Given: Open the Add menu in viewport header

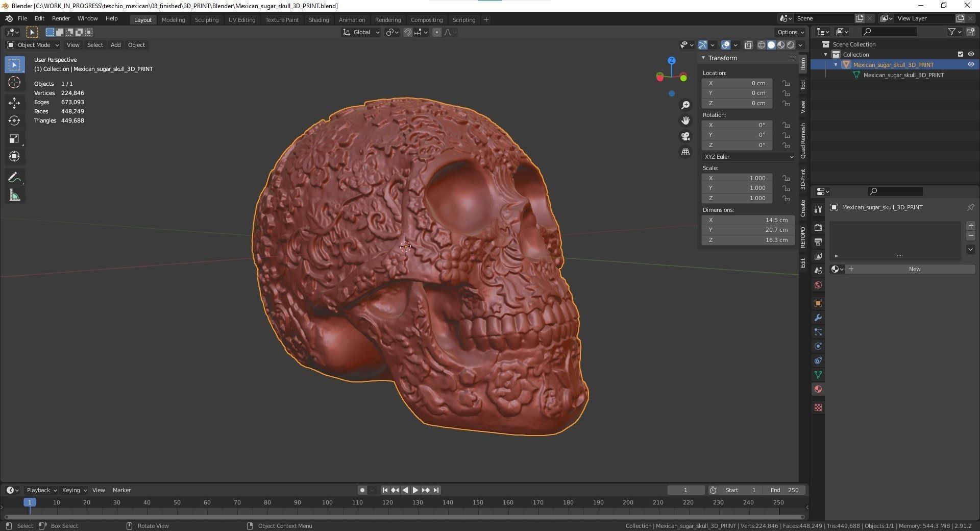Looking at the screenshot, I should pyautogui.click(x=116, y=45).
